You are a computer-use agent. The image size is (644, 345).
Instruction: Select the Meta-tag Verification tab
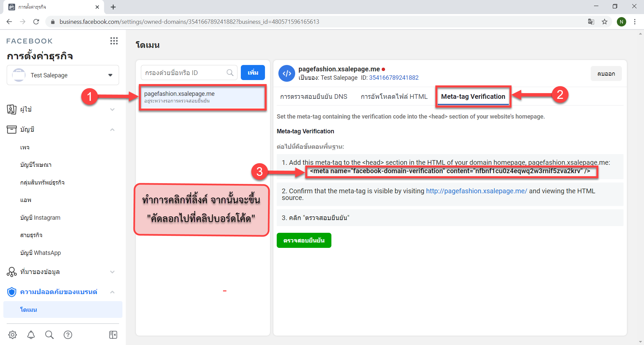(473, 96)
